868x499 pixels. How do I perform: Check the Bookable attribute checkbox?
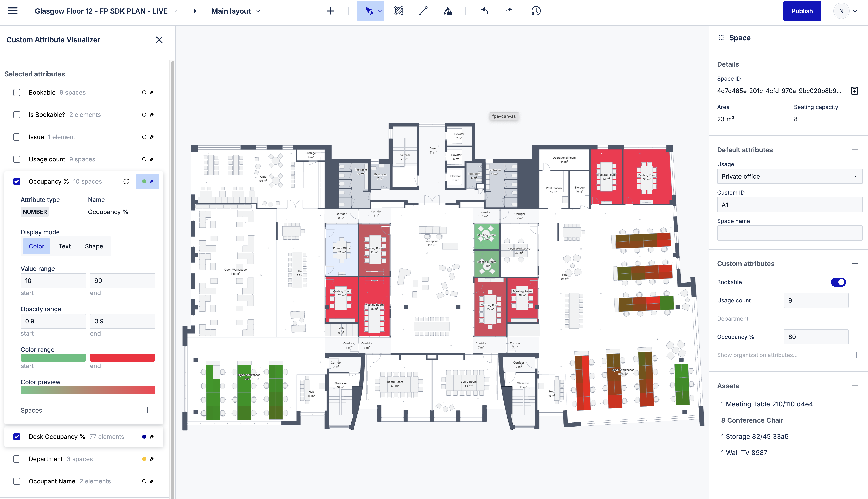click(x=17, y=93)
